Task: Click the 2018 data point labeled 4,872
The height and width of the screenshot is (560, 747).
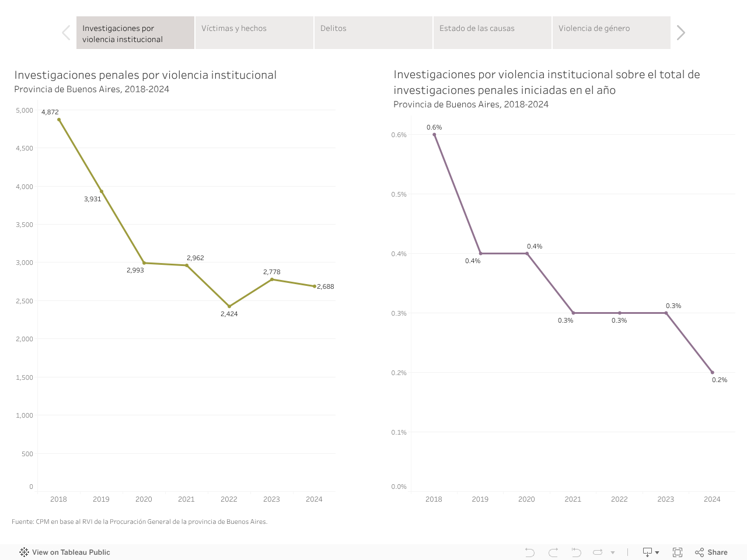Action: (x=59, y=120)
